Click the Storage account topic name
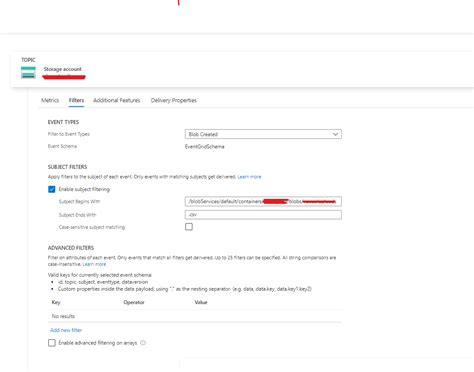 pyautogui.click(x=63, y=69)
